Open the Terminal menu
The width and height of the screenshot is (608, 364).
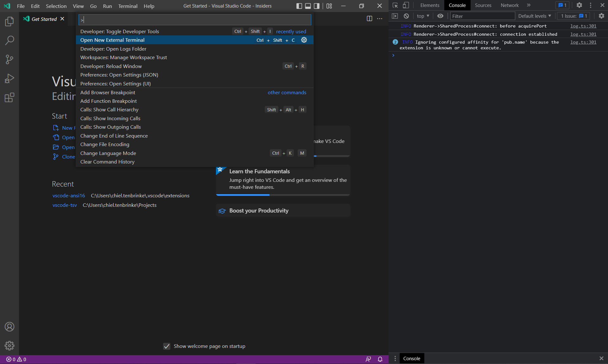(128, 6)
